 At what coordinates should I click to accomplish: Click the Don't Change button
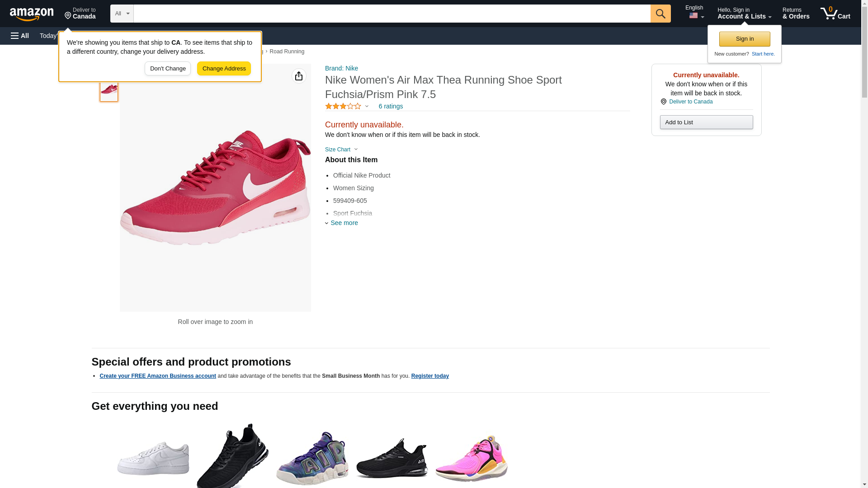pyautogui.click(x=168, y=69)
